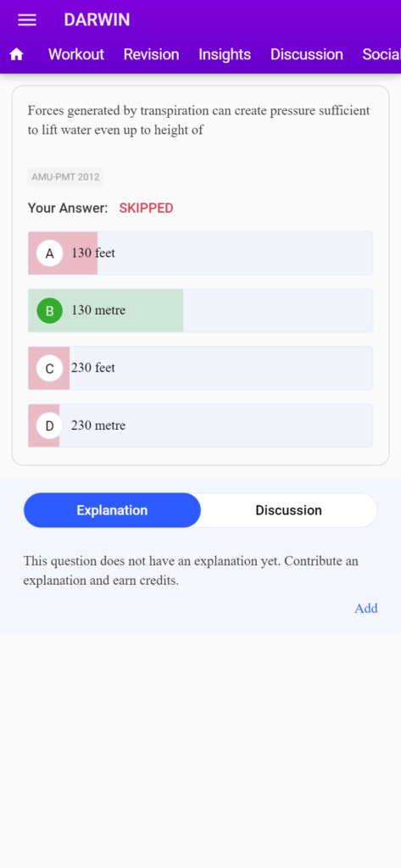Select the 130 feet answer bar
This screenshot has width=401, height=868.
[x=200, y=253]
